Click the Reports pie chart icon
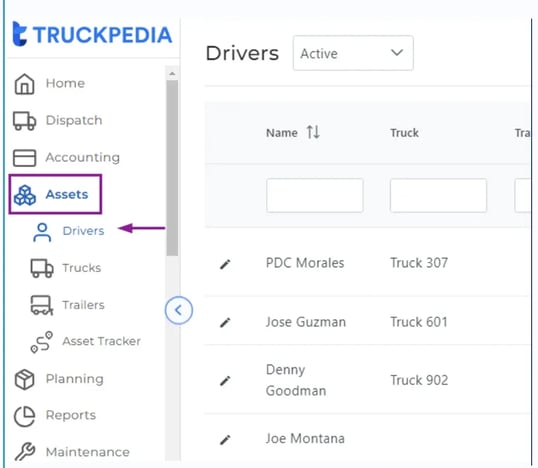 (x=24, y=416)
